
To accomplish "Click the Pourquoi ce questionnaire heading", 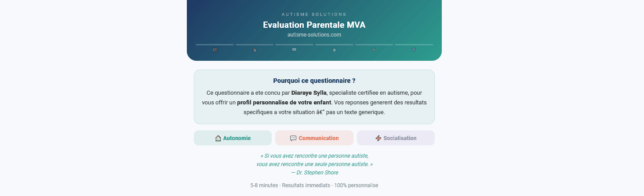I will (x=314, y=81).
